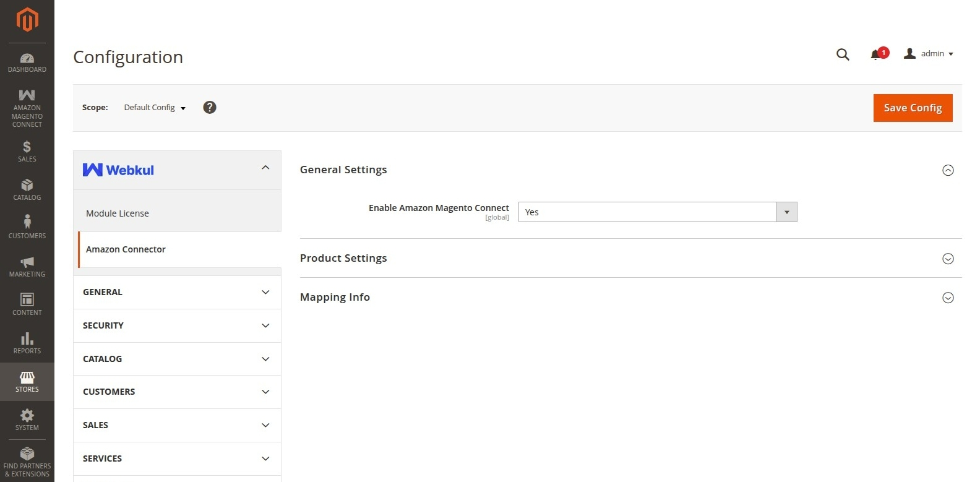980x482 pixels.
Task: Open the admin account dropdown
Action: click(929, 54)
